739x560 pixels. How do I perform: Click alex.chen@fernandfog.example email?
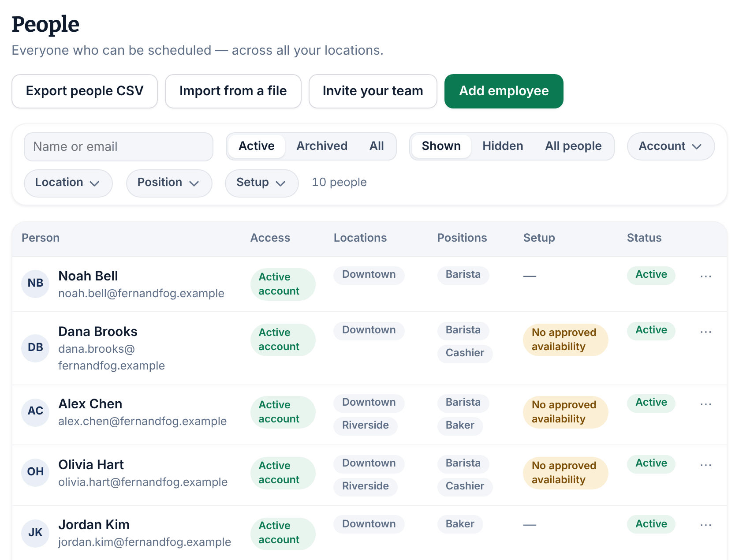click(142, 422)
